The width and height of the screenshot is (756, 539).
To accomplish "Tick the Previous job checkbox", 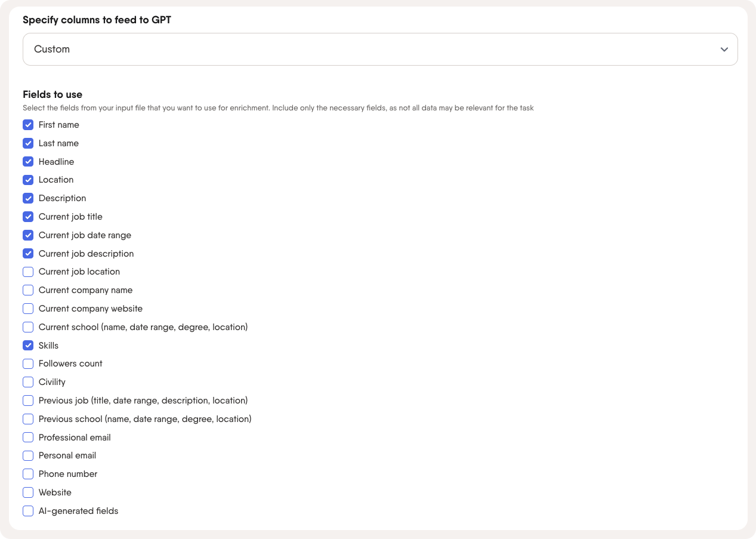I will click(x=28, y=401).
